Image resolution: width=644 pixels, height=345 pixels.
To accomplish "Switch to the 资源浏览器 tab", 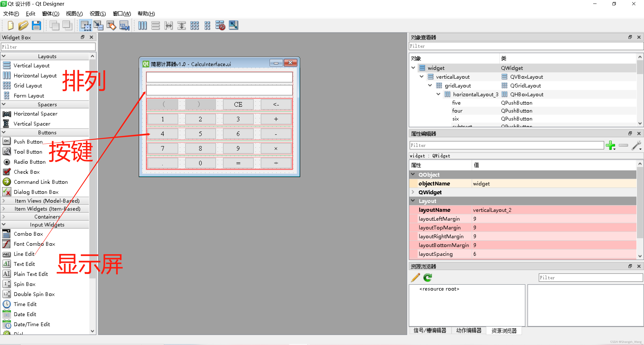I will point(504,331).
